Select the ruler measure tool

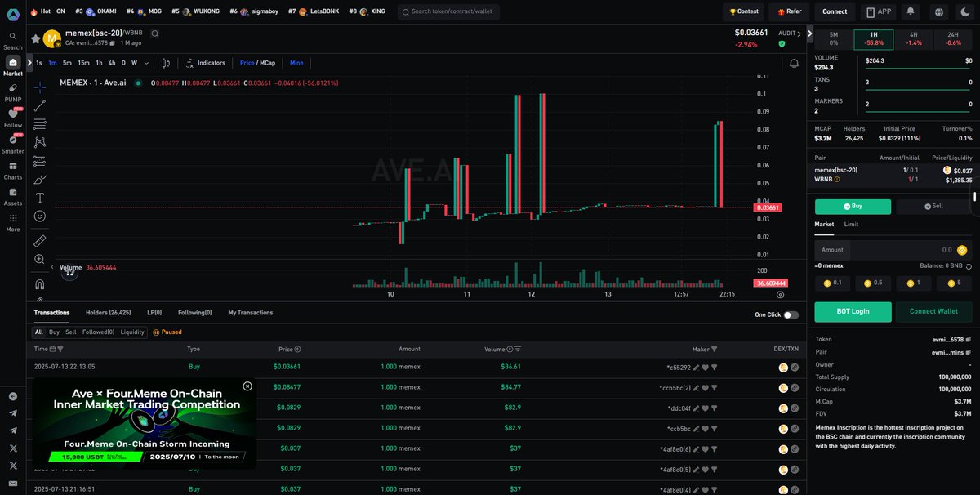pos(39,241)
